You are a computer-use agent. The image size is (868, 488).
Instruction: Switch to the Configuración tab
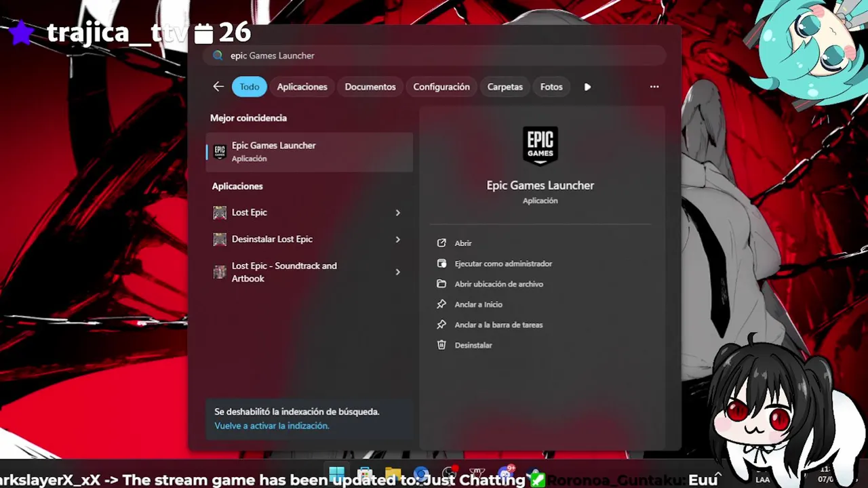click(x=441, y=87)
